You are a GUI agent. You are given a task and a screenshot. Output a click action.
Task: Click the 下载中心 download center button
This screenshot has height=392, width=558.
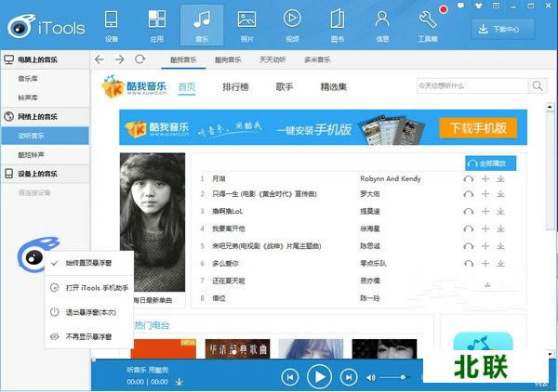508,29
